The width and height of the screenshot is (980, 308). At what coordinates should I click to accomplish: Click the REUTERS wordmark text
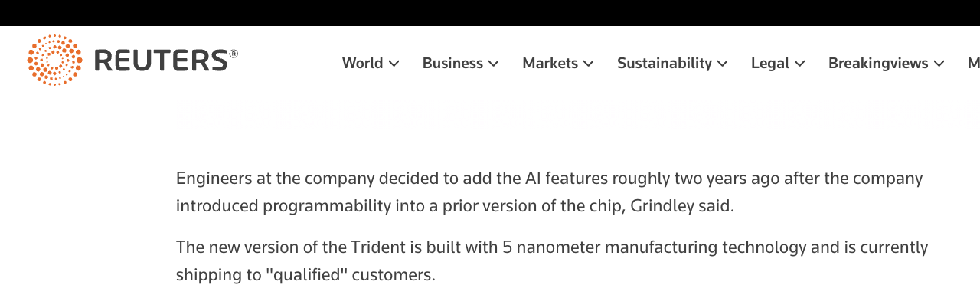point(162,61)
